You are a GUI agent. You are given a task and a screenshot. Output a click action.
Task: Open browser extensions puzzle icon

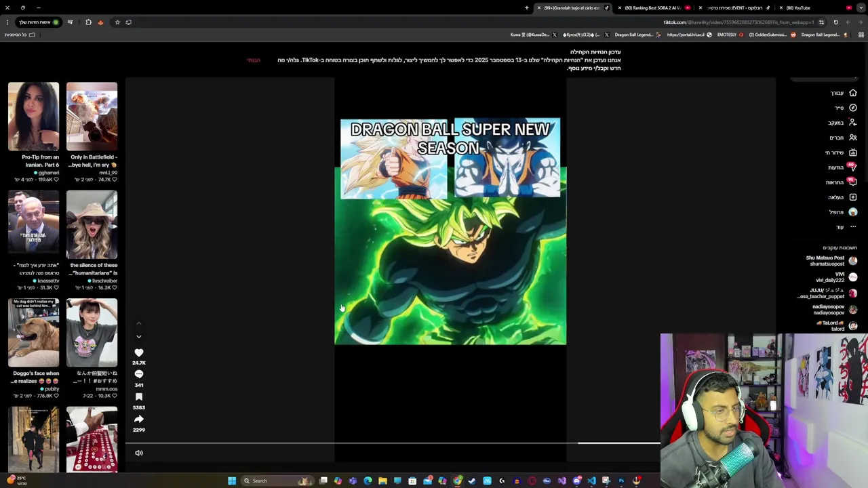(x=88, y=22)
